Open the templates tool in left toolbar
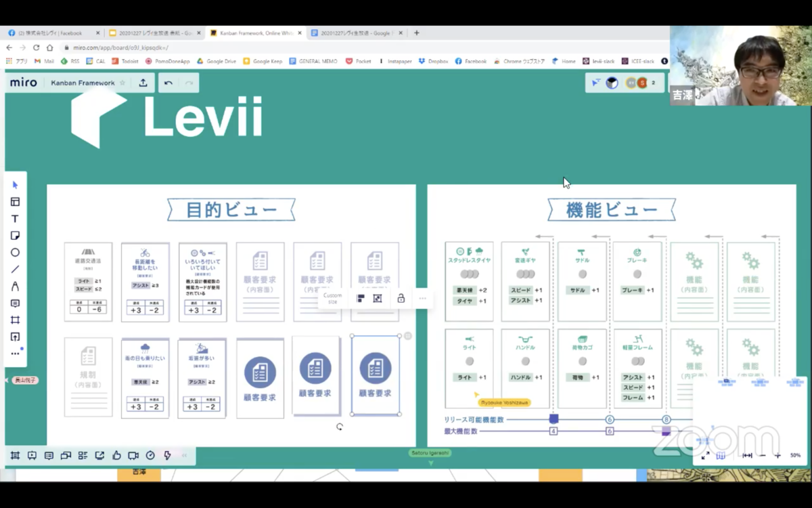Screen dimensions: 812x508 [x=15, y=202]
